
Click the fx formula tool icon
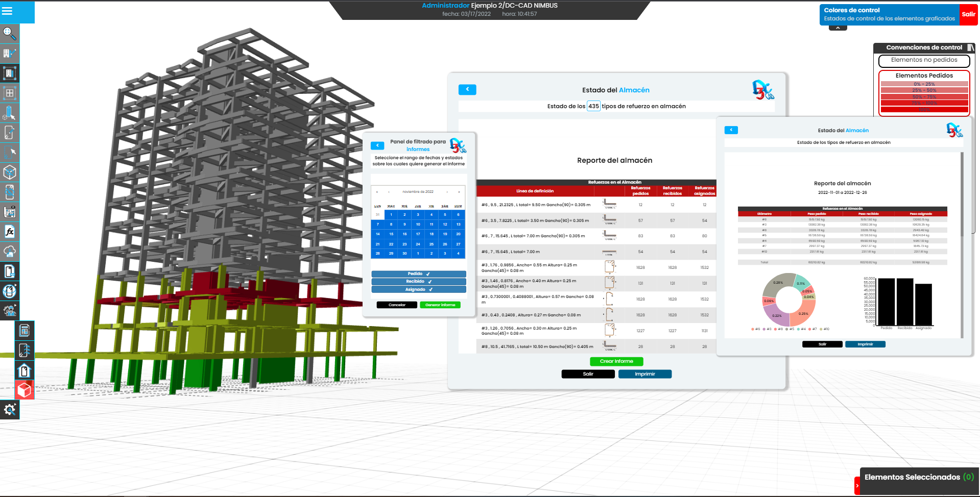coord(9,232)
